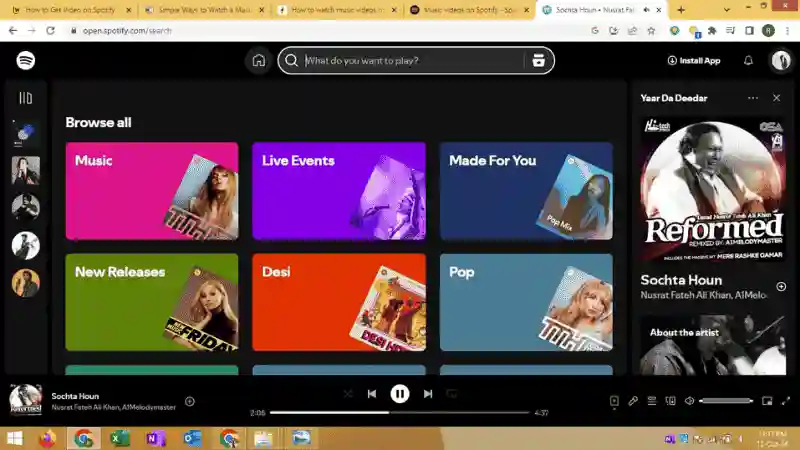
Task: Click the Yaar Da Deedar title link
Action: (x=673, y=98)
